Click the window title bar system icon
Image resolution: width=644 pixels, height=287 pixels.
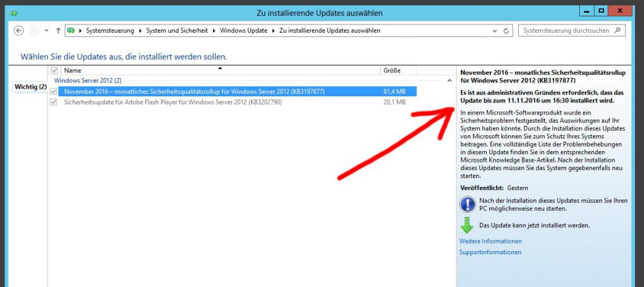(14, 13)
